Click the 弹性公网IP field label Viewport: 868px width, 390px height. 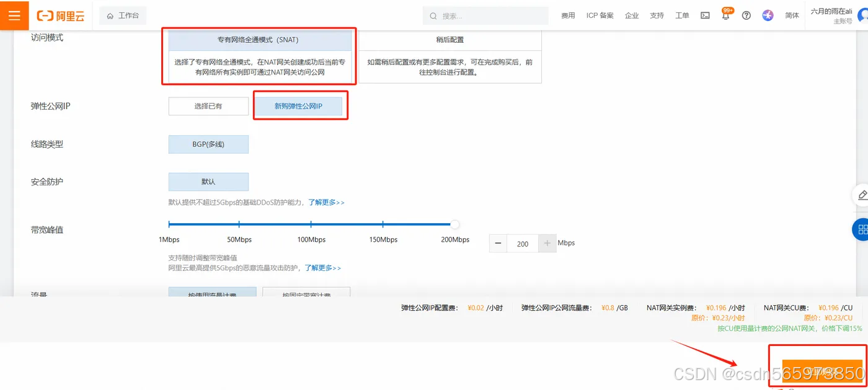coord(51,106)
